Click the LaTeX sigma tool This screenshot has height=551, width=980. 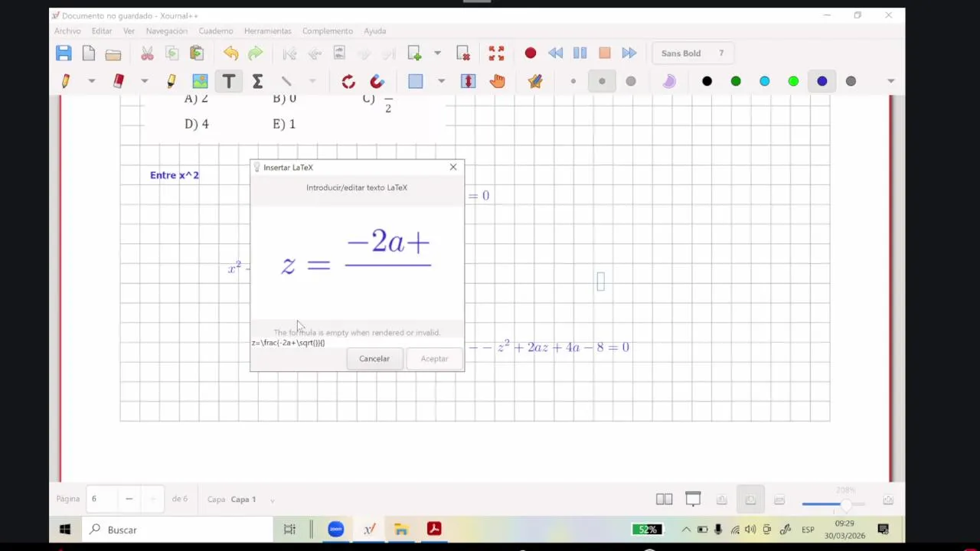tap(257, 81)
